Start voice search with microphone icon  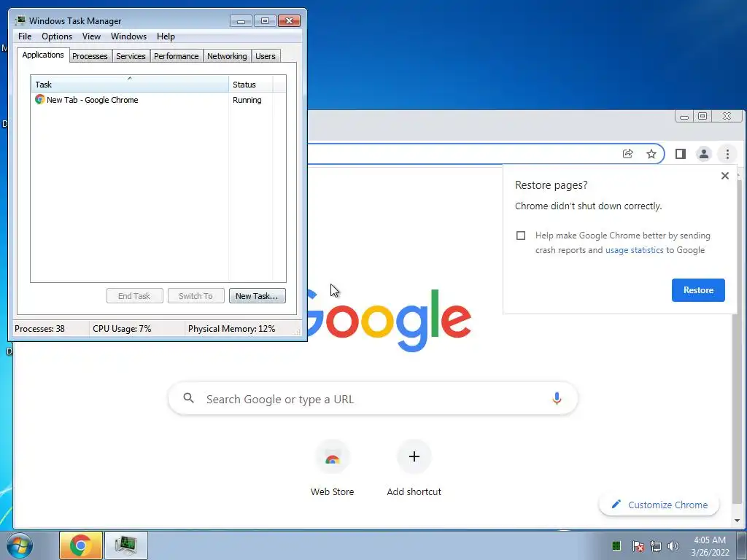tap(557, 399)
